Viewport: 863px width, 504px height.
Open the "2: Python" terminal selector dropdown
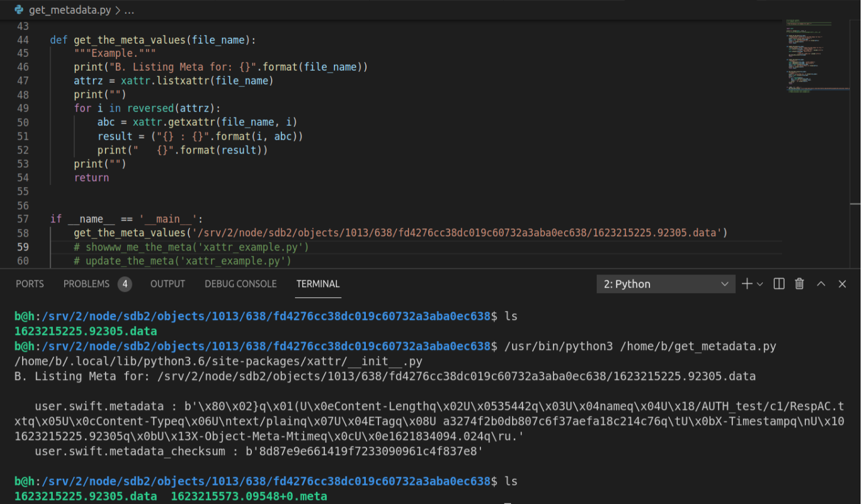pos(666,284)
